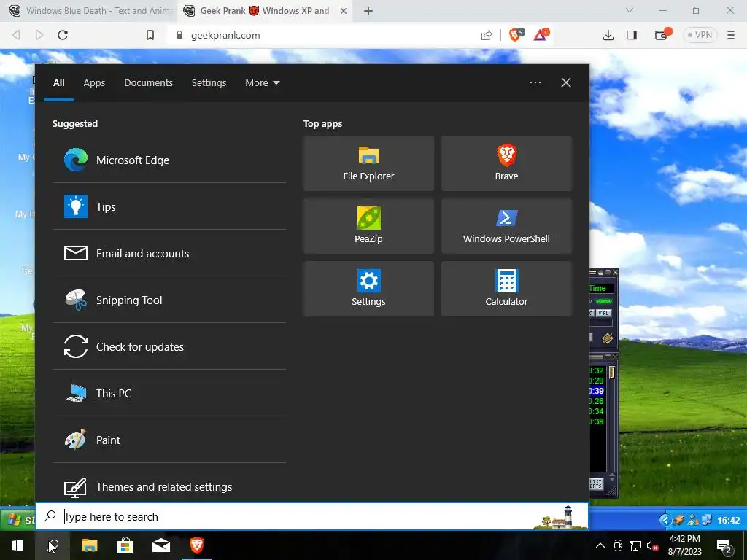Click the Winamp lightning bolt logo icon
The image size is (747, 560).
tap(608, 338)
